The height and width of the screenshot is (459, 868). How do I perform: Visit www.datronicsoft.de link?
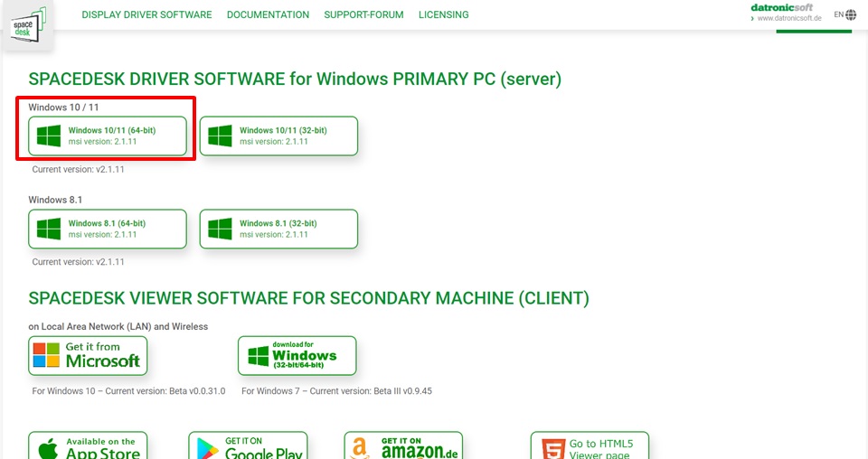(788, 18)
